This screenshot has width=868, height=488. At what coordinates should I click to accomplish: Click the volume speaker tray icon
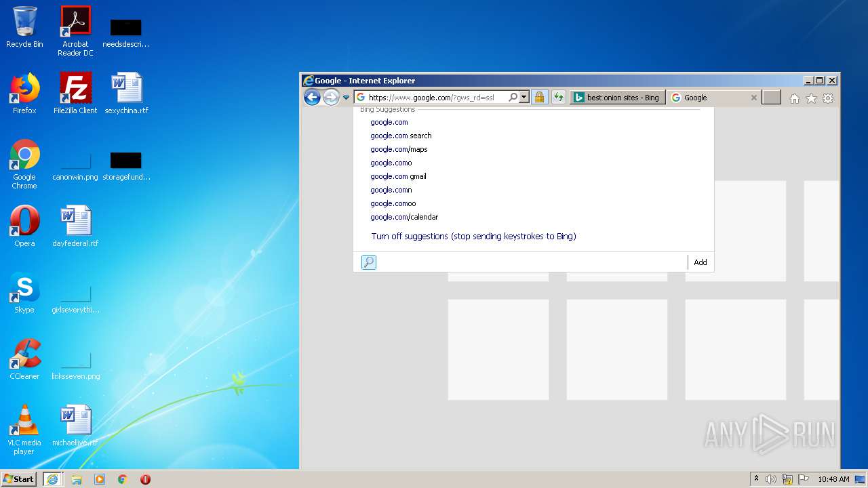point(771,479)
